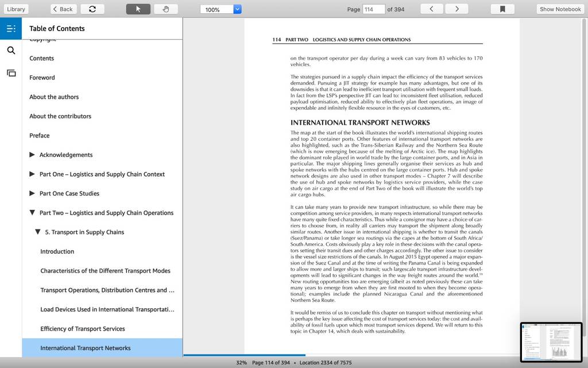Show the Notebook panel
The image size is (588, 368).
[x=560, y=9]
